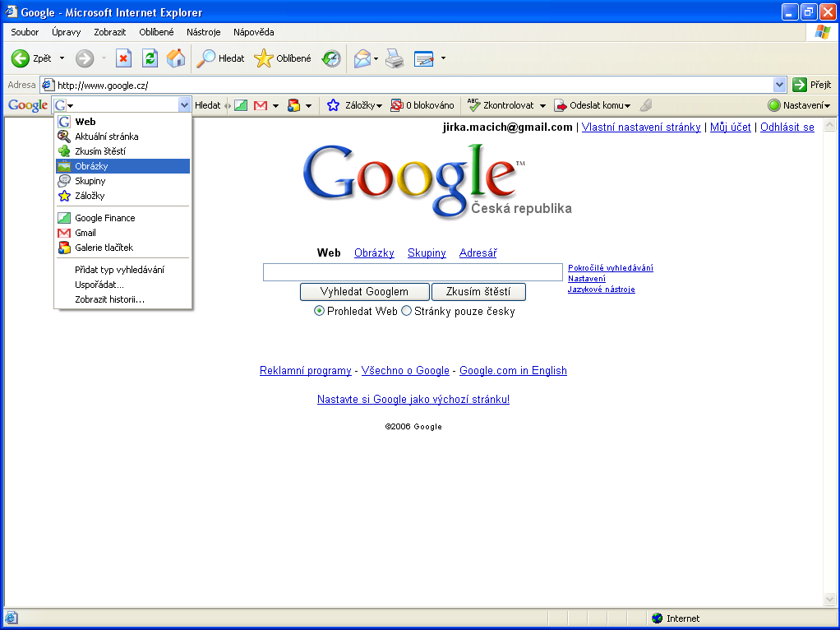
Task: Open the Adresář link above search
Action: point(478,252)
